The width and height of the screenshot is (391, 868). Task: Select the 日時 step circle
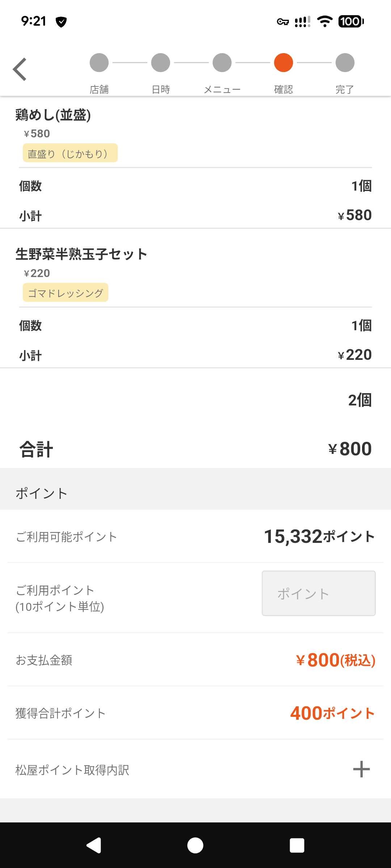(x=161, y=63)
